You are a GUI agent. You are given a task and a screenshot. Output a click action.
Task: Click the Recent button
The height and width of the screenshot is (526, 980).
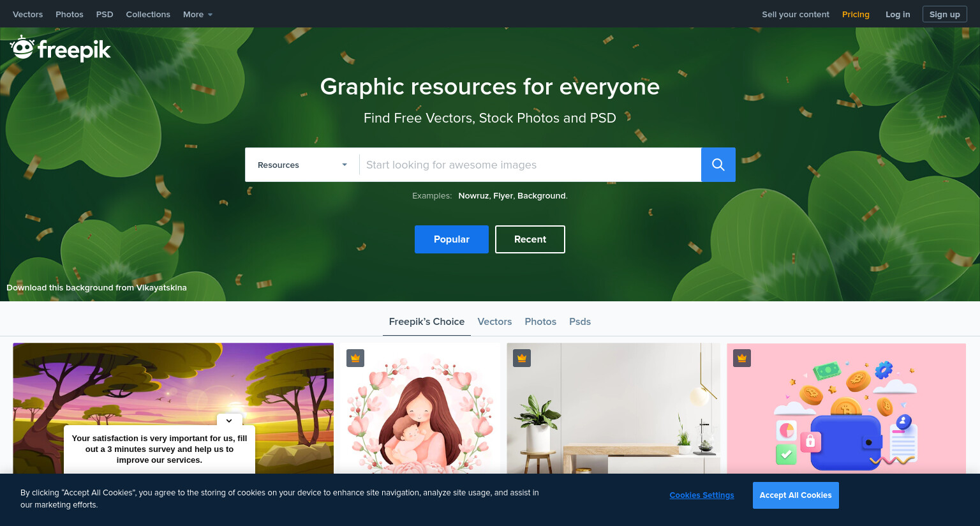coord(530,239)
